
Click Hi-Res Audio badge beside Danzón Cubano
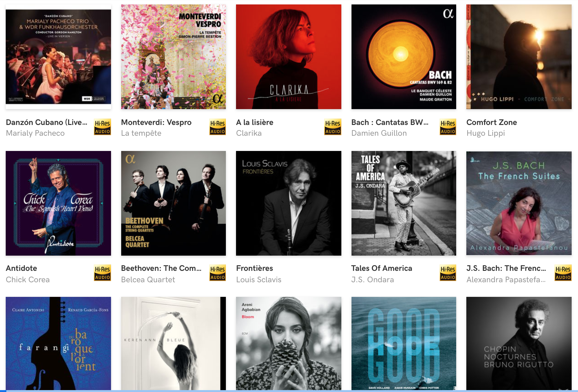[x=102, y=127]
